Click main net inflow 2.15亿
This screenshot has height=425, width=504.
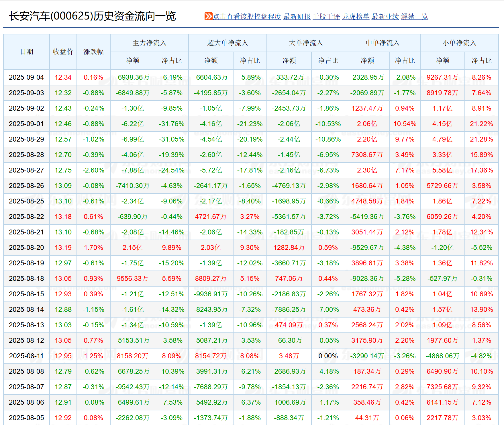click(x=133, y=248)
